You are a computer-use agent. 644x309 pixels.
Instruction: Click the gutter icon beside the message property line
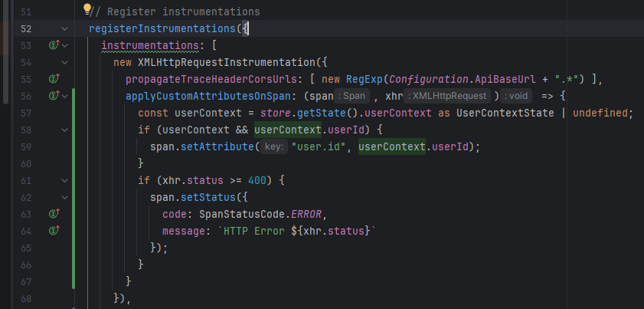pyautogui.click(x=54, y=230)
